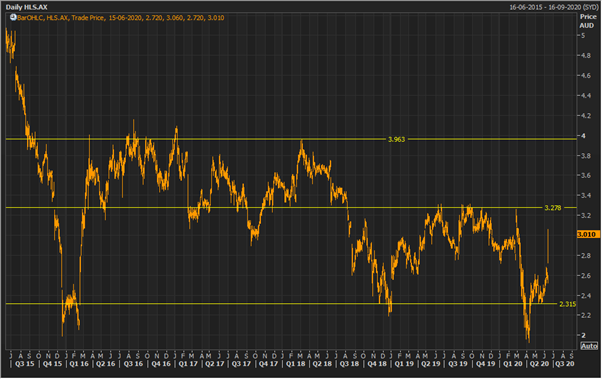Image resolution: width=602 pixels, height=379 pixels.
Task: Click the Q3 17 quarter label
Action: 241,364
